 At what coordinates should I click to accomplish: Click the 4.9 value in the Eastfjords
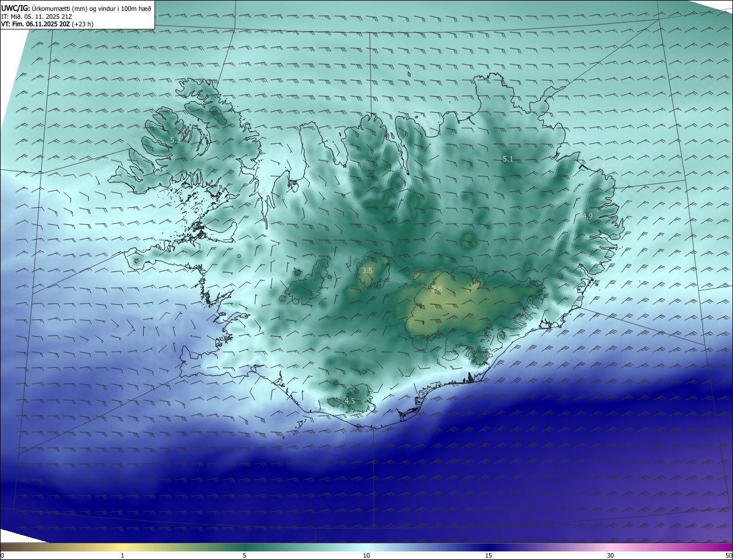(x=588, y=216)
